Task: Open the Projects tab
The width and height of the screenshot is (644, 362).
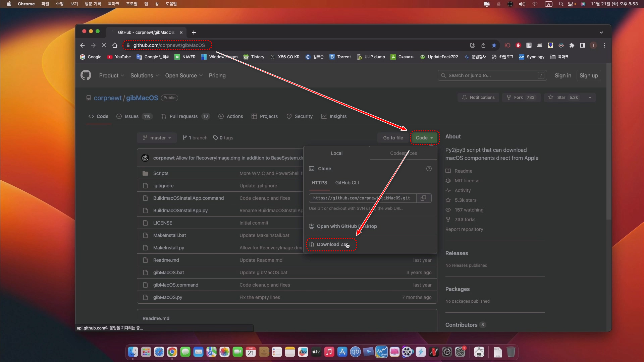Action: point(265,116)
